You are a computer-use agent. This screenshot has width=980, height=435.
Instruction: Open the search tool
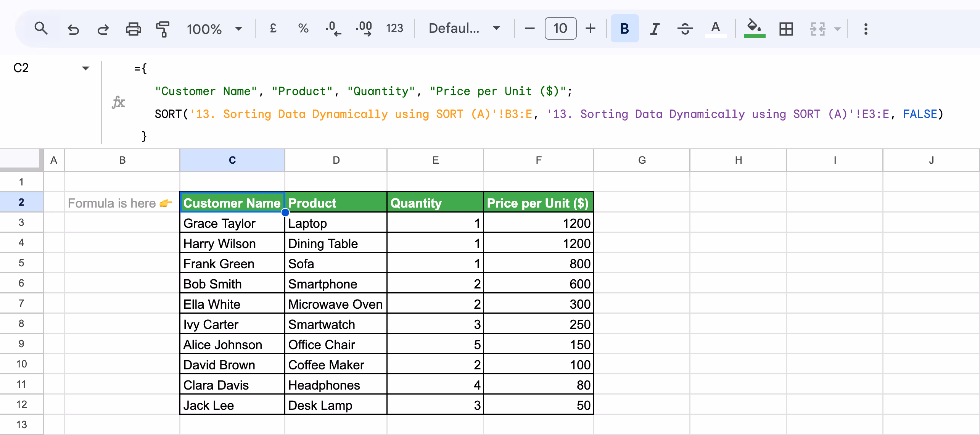point(41,28)
